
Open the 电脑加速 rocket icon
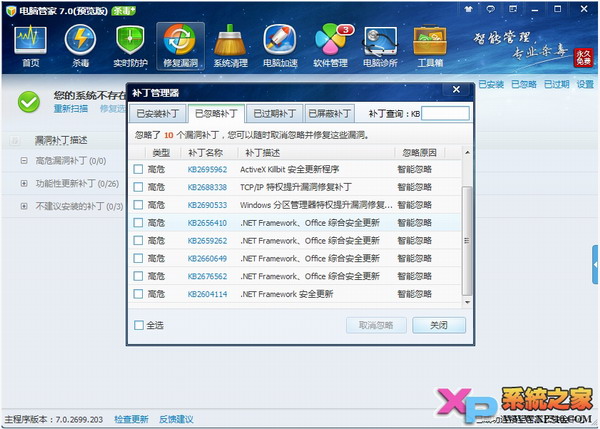click(280, 46)
